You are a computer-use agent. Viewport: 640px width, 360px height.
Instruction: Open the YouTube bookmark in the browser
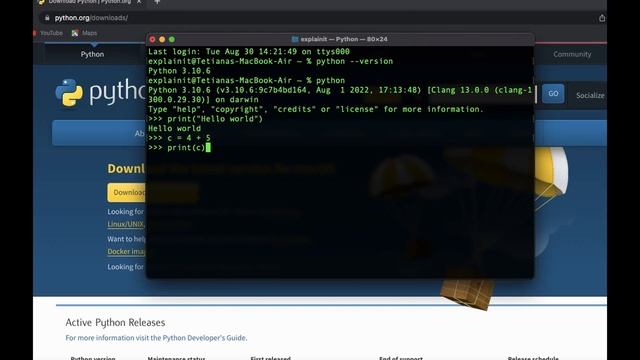pyautogui.click(x=48, y=33)
